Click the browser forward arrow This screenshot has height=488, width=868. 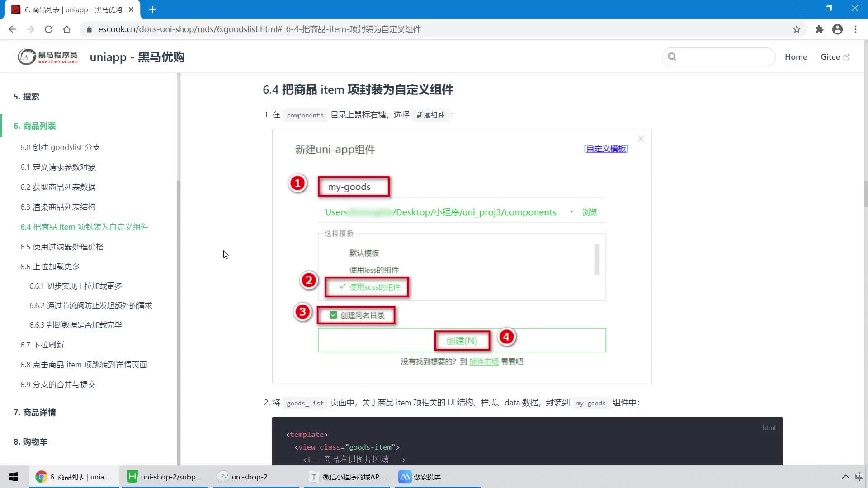click(30, 29)
